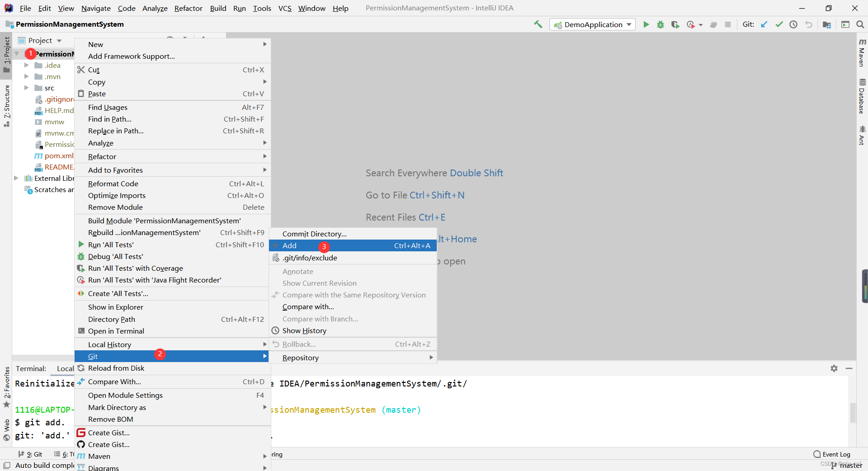Open the VCS menu in the menu bar
Viewport: 868px width, 471px height.
pyautogui.click(x=285, y=8)
